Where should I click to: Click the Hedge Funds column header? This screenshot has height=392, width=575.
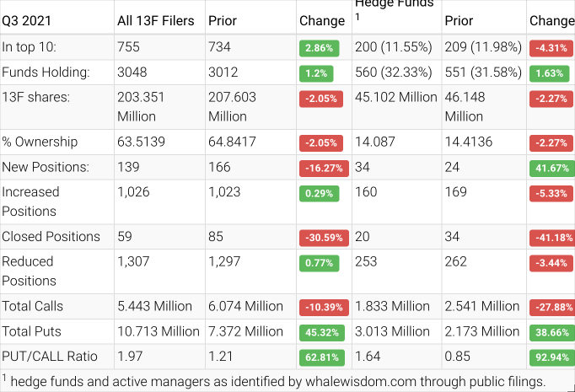(384, 5)
